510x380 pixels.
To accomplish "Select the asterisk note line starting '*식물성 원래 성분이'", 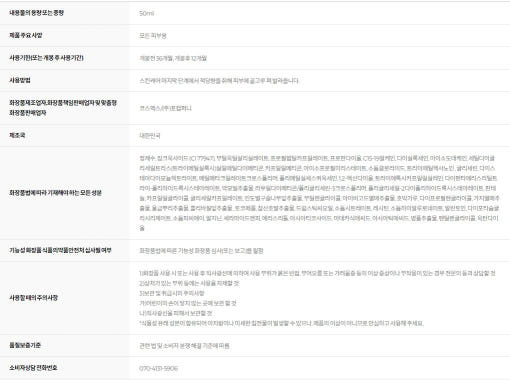I will [x=281, y=323].
